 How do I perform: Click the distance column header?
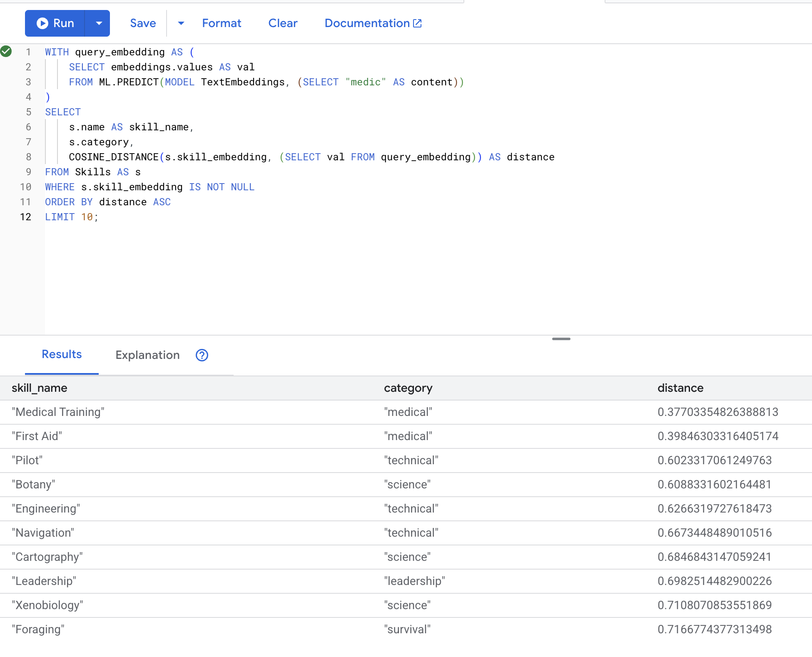680,388
